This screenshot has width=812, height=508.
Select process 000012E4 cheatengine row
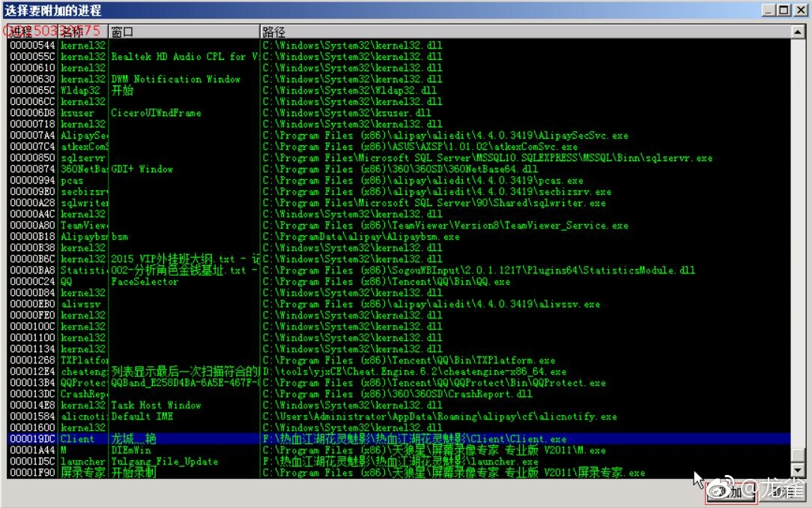click(399, 372)
